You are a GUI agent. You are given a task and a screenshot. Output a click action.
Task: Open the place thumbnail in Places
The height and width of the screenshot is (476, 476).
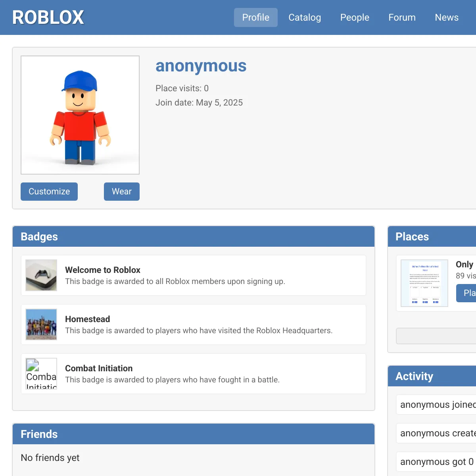(424, 283)
